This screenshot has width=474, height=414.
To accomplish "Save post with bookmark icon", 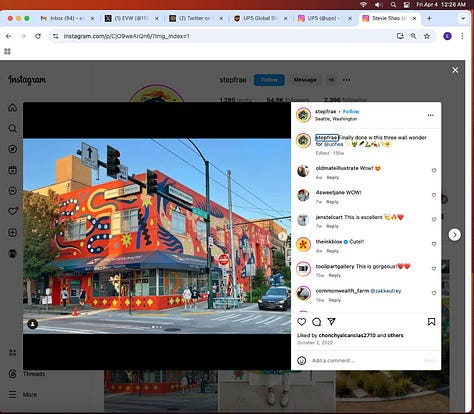I will click(431, 322).
